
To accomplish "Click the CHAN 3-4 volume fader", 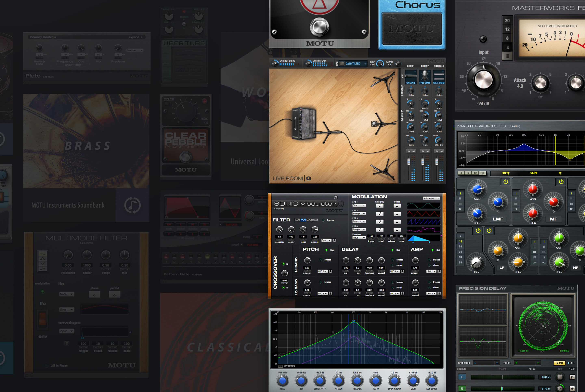I will 437,162.
